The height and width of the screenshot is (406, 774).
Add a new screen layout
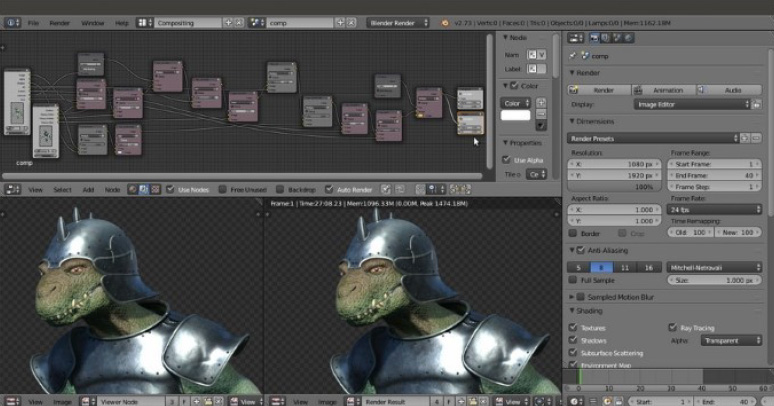(x=228, y=23)
